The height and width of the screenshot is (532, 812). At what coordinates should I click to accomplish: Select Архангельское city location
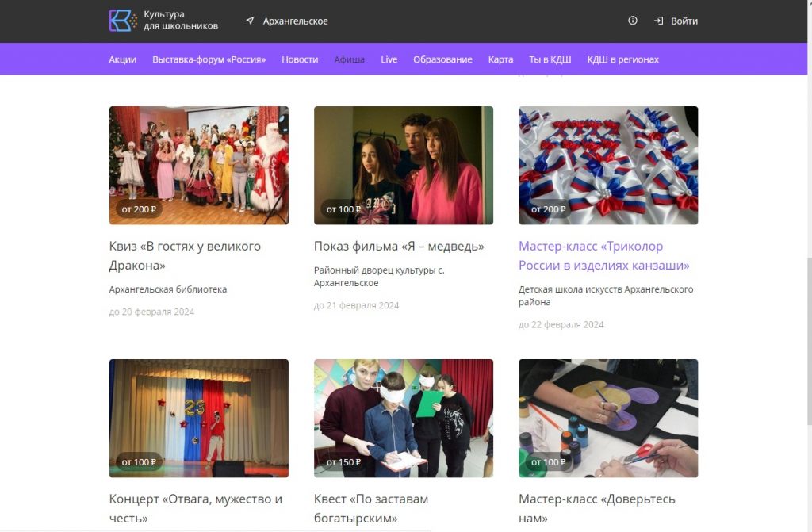click(295, 21)
